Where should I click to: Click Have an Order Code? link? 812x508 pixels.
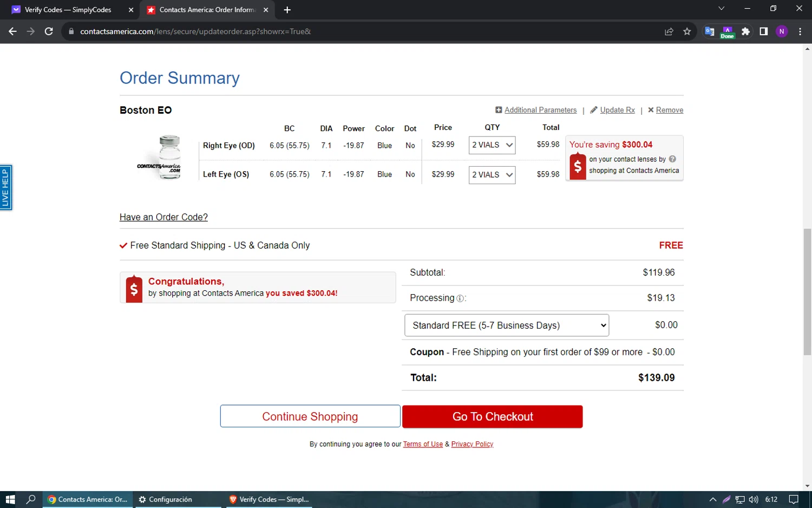click(x=163, y=217)
